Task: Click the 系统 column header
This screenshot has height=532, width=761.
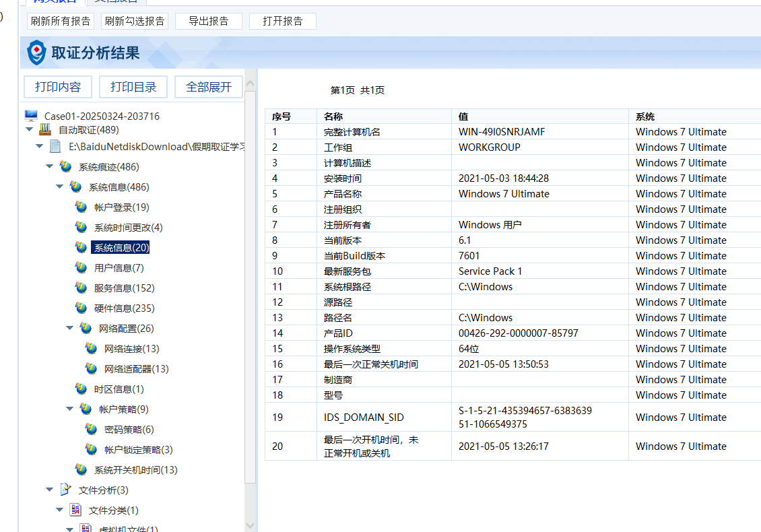Action: 694,117
